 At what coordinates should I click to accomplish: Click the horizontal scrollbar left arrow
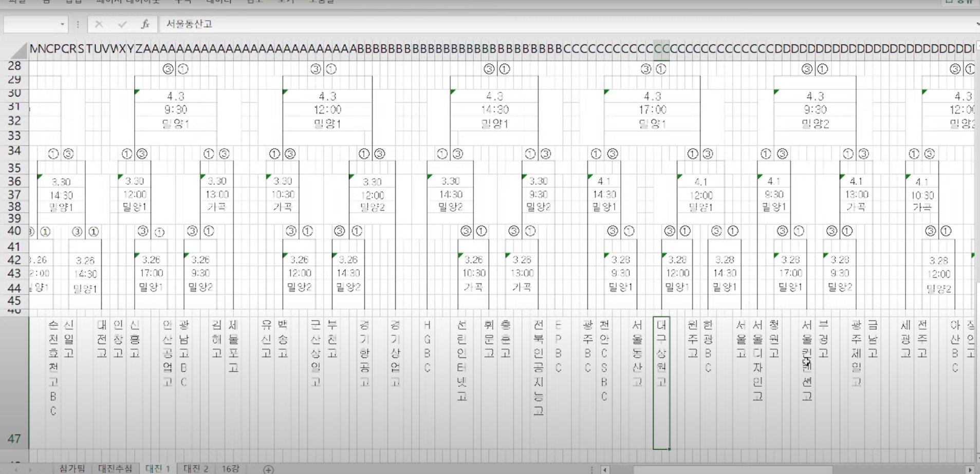[606, 469]
